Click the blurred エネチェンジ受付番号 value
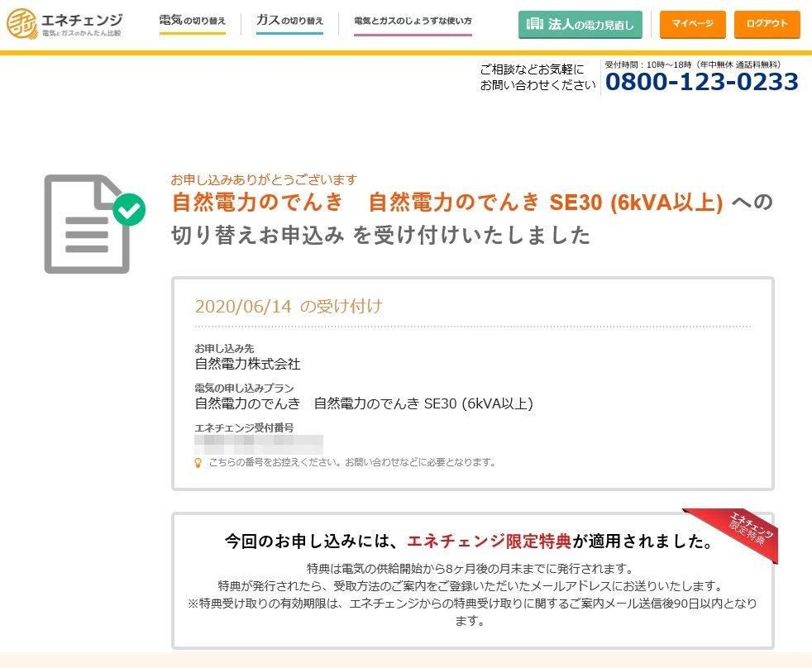Screen dimensions: 812x668 [259, 444]
